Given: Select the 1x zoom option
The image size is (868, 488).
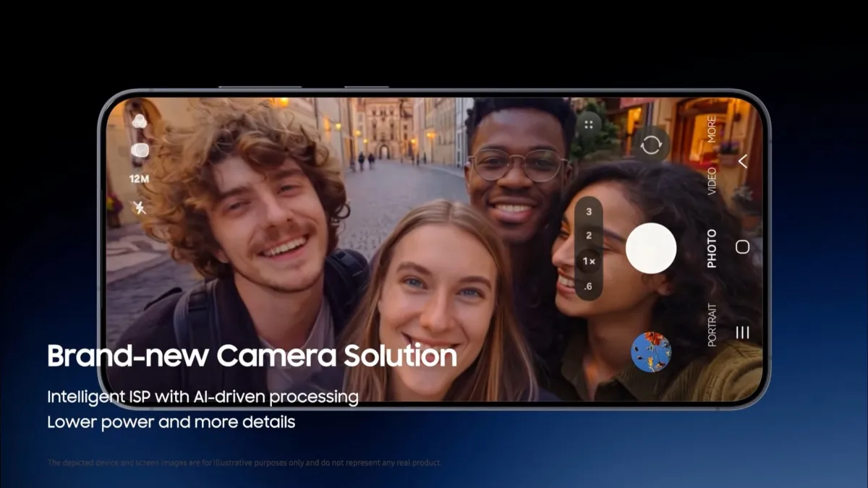Looking at the screenshot, I should [589, 261].
